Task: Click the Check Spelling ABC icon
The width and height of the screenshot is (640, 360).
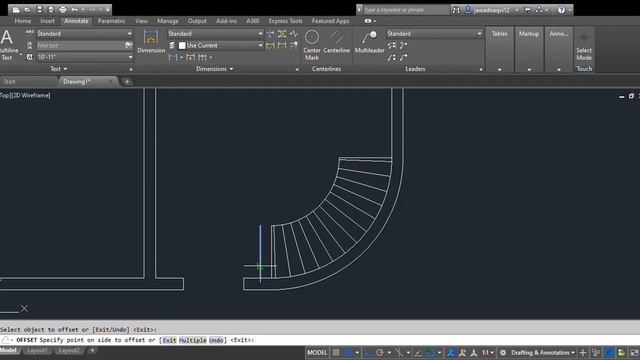Action: click(29, 33)
